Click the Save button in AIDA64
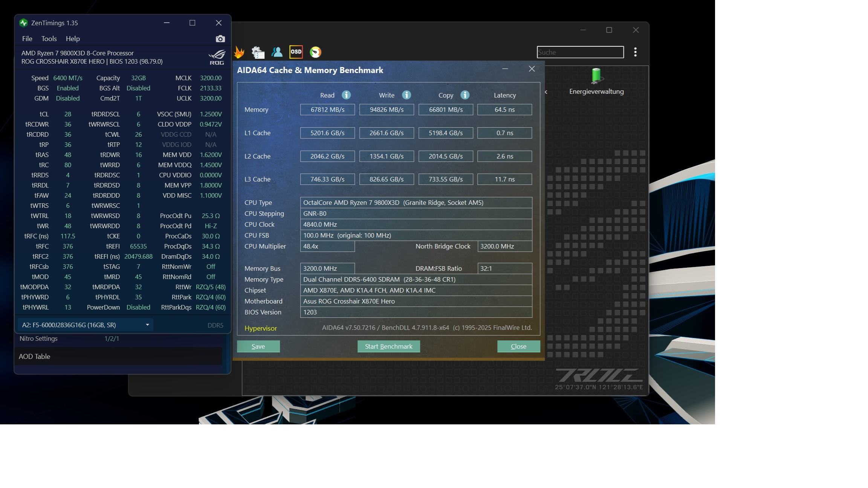 point(258,346)
